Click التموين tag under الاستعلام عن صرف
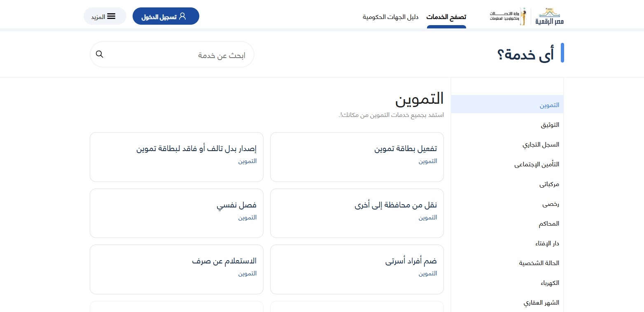Viewport: 644px width, 312px height. (x=247, y=273)
